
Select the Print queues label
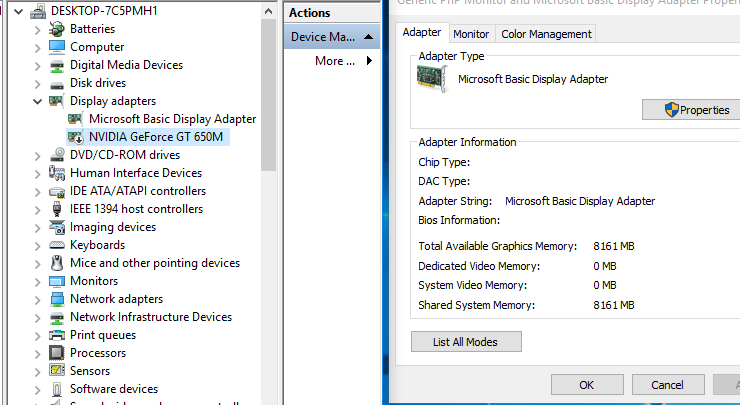click(103, 335)
